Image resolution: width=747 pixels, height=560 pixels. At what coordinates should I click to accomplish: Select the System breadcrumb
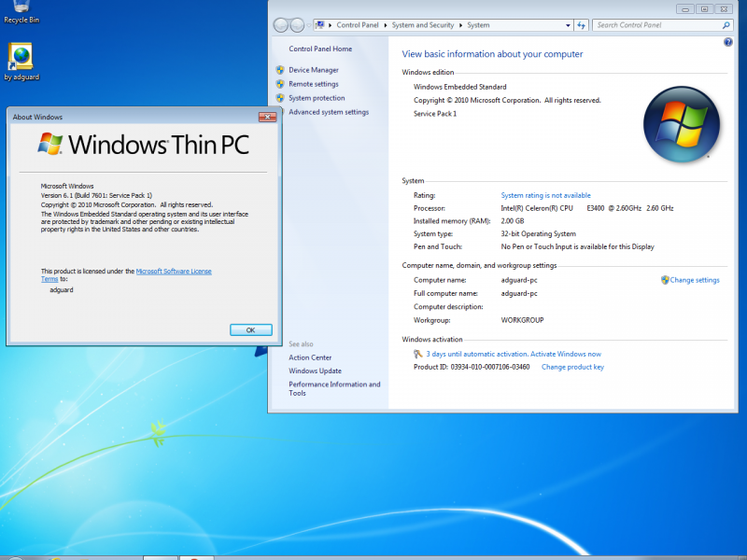478,25
